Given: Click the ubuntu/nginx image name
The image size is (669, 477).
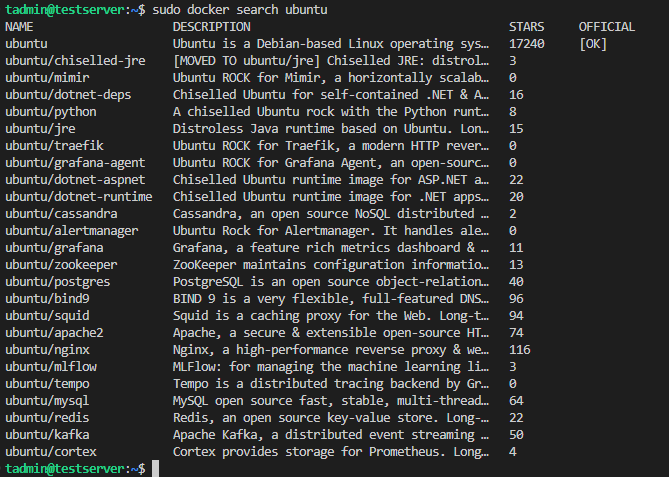Looking at the screenshot, I should tap(47, 350).
